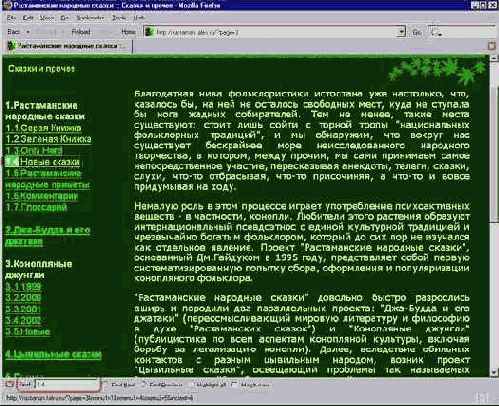Reload the current page
Screen dimensions: 499x406
[81, 32]
